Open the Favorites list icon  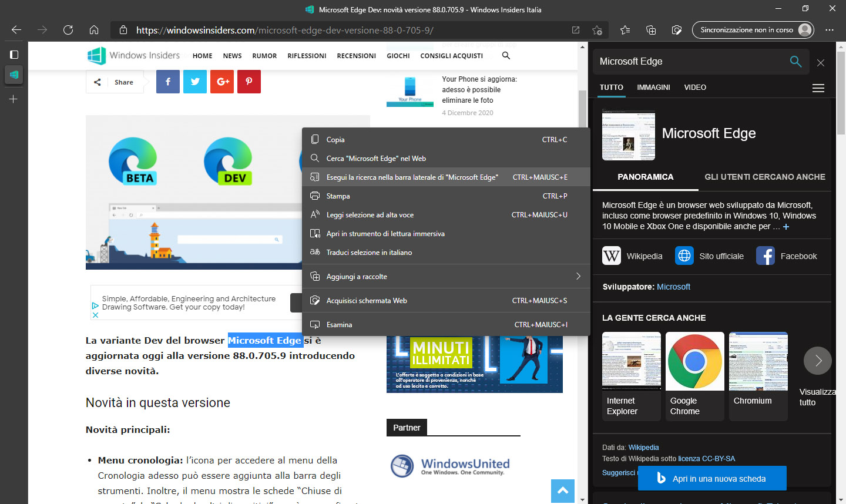pyautogui.click(x=625, y=30)
